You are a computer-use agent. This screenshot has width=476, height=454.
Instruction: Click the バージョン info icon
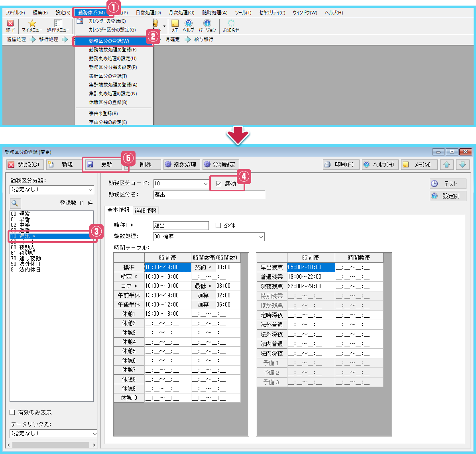coord(207,24)
